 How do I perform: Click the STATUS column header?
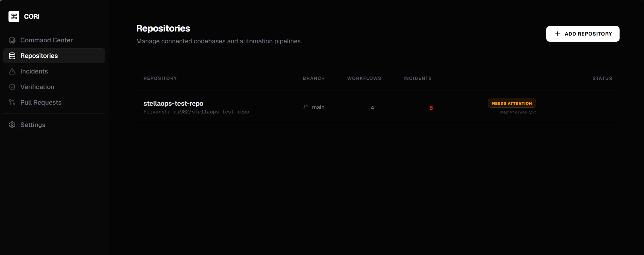tap(602, 78)
